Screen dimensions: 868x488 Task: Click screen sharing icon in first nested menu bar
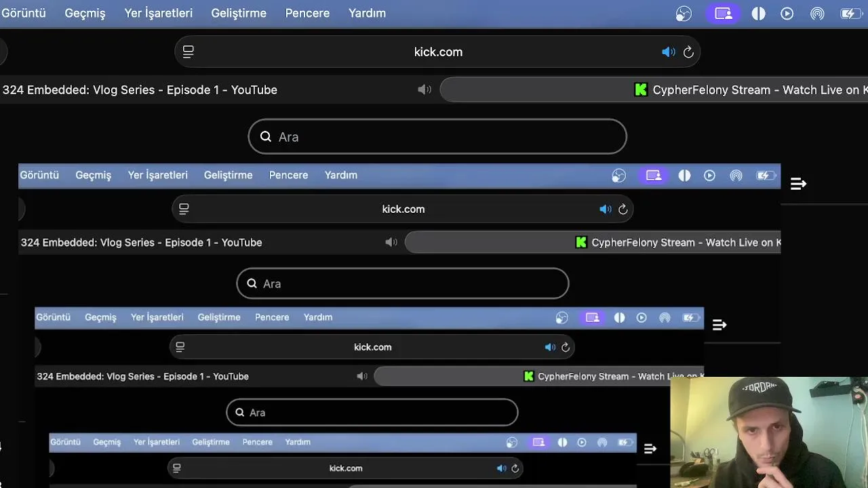click(x=654, y=176)
